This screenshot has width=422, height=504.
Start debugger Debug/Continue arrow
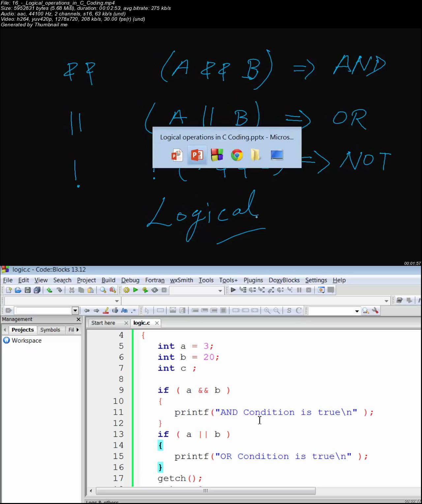[233, 290]
